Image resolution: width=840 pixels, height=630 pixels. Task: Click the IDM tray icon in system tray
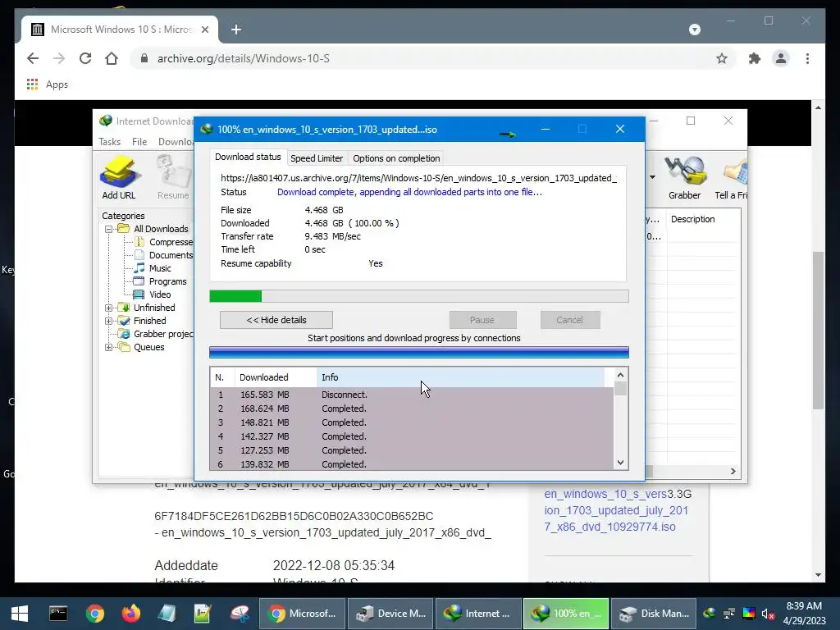[x=710, y=614]
